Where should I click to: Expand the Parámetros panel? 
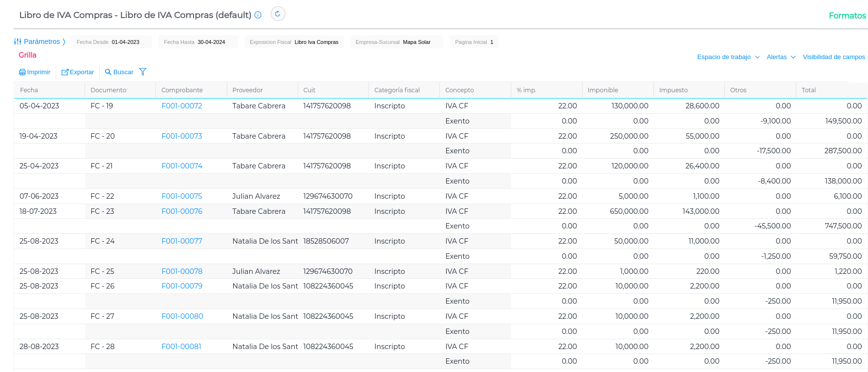(42, 42)
